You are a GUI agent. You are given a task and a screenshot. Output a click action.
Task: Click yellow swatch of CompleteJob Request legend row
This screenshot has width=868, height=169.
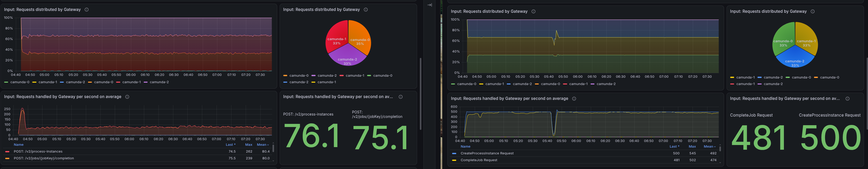(454, 160)
